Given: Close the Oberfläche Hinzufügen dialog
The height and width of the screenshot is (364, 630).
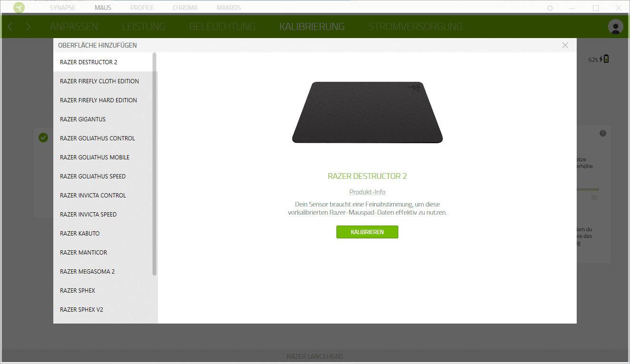Looking at the screenshot, I should click(x=565, y=45).
